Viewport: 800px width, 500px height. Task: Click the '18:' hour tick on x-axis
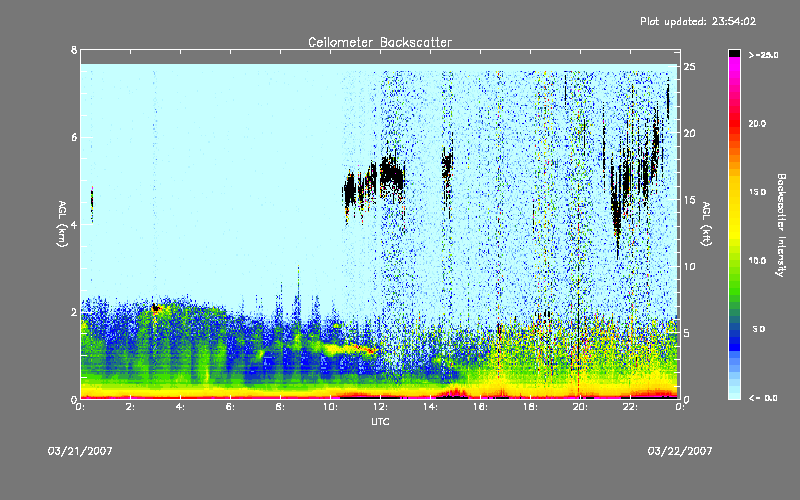(531, 407)
